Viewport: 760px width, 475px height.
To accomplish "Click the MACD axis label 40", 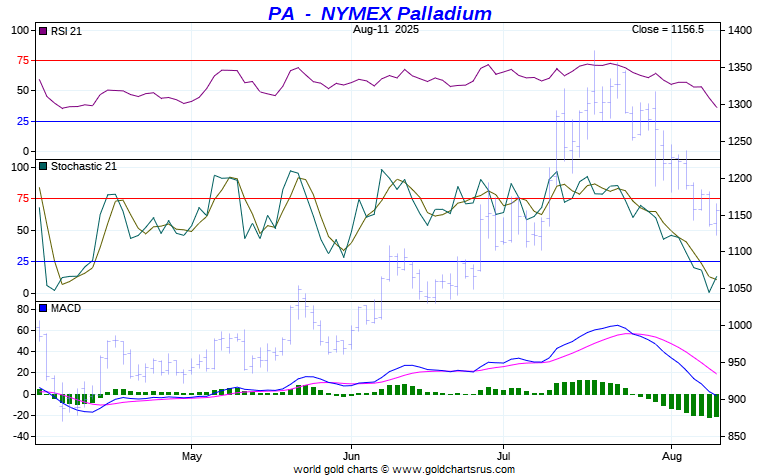I will pyautogui.click(x=23, y=351).
